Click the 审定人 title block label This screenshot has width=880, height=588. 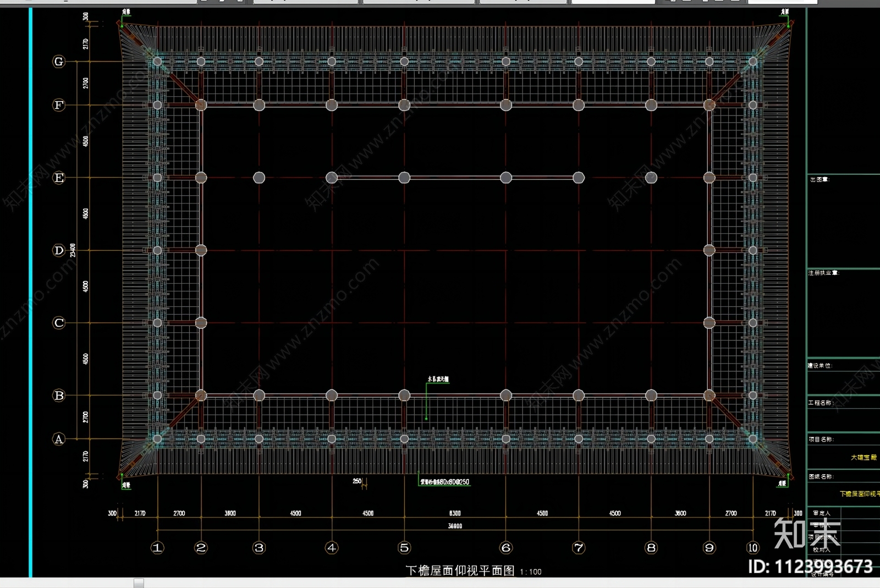click(x=822, y=513)
